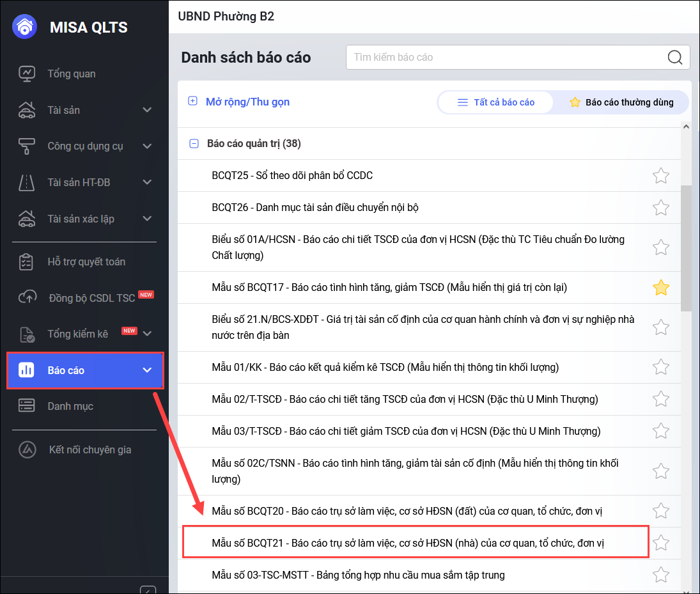The height and width of the screenshot is (594, 700).
Task: Star the Mẫu số BCQT20 report
Action: [661, 511]
